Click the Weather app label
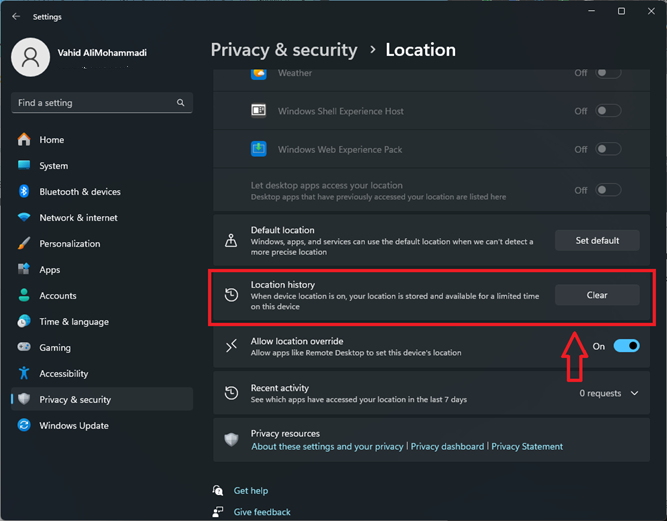Viewport: 667px width, 521px height. [295, 73]
